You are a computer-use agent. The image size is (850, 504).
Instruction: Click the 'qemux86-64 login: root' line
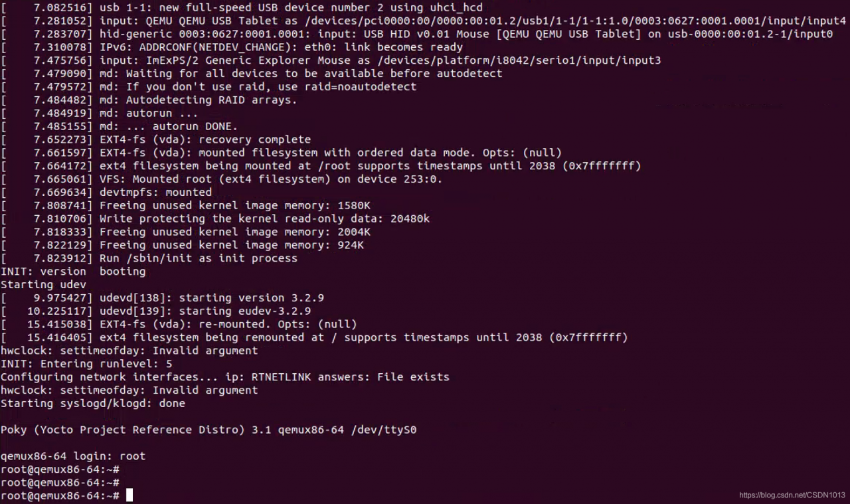[73, 456]
